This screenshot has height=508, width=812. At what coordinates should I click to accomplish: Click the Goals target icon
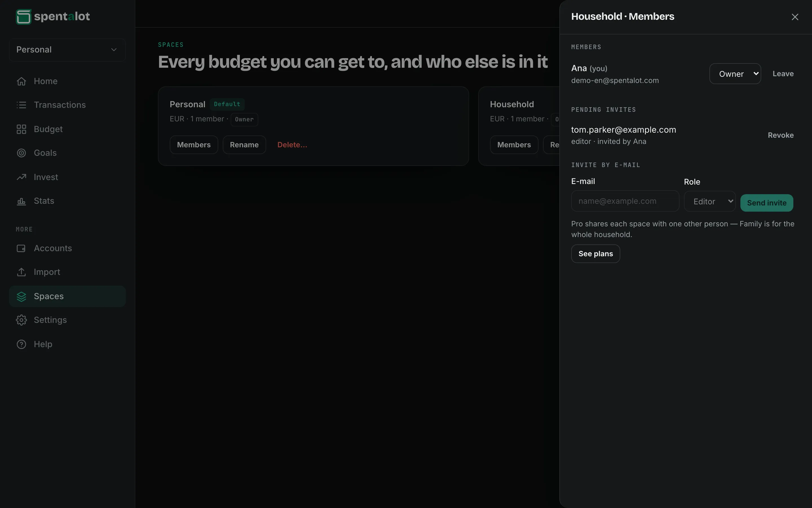(x=21, y=153)
